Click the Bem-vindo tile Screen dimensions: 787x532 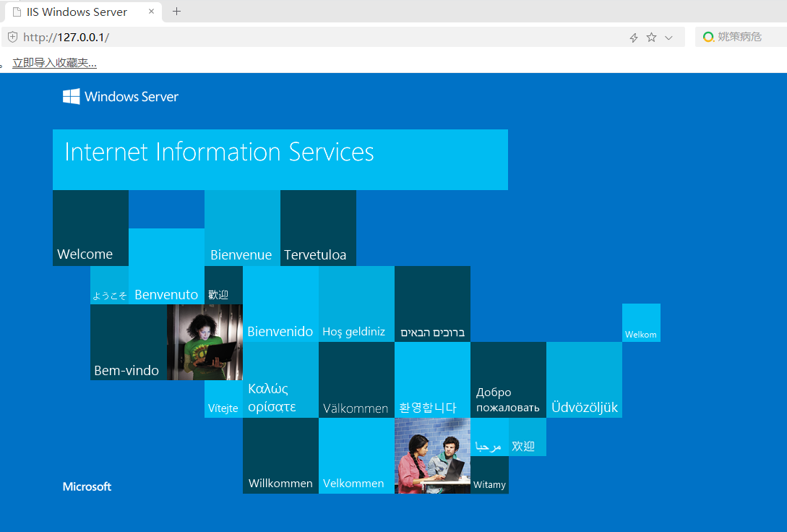coord(129,343)
